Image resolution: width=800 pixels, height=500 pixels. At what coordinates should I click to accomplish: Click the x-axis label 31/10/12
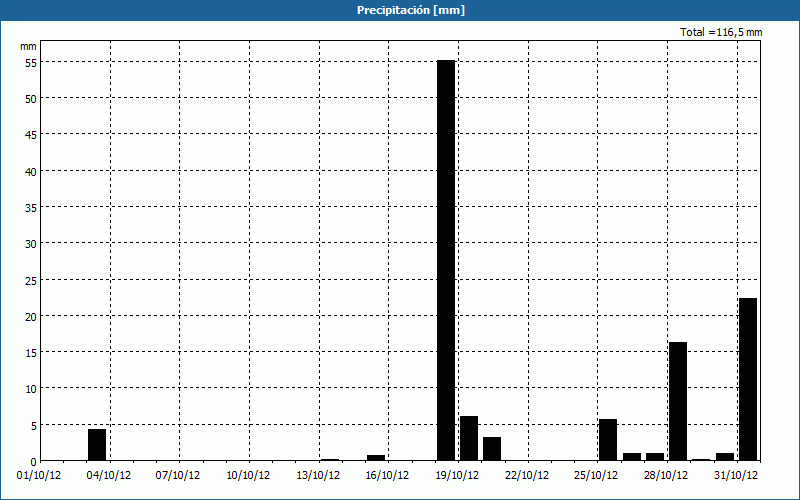pos(736,476)
